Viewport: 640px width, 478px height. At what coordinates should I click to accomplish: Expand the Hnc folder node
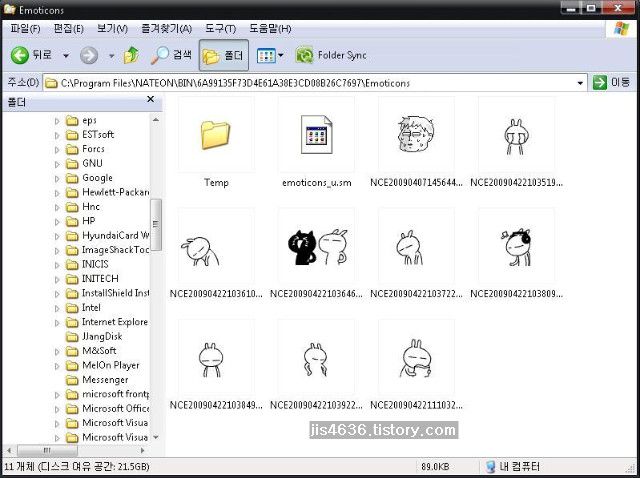tap(57, 207)
